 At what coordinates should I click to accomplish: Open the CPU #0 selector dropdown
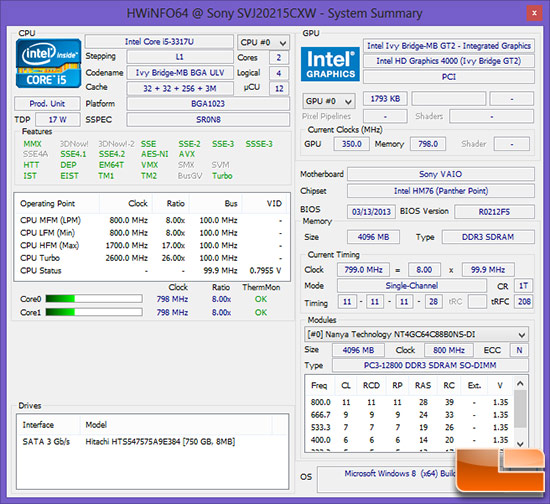pyautogui.click(x=263, y=42)
